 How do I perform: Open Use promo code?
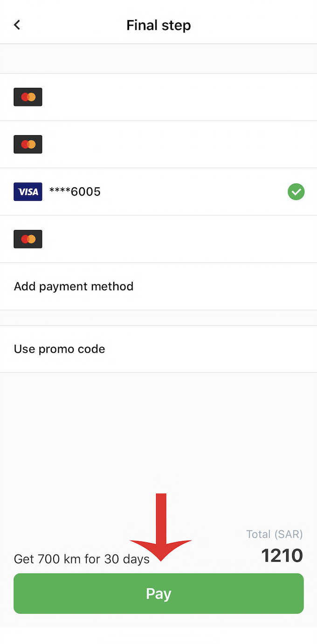click(158, 349)
